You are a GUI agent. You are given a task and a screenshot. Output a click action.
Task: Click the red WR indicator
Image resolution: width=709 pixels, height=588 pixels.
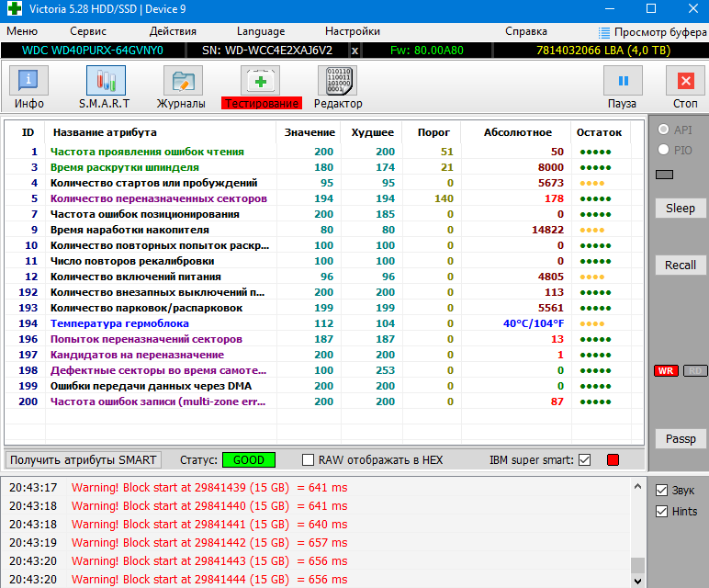tap(666, 371)
